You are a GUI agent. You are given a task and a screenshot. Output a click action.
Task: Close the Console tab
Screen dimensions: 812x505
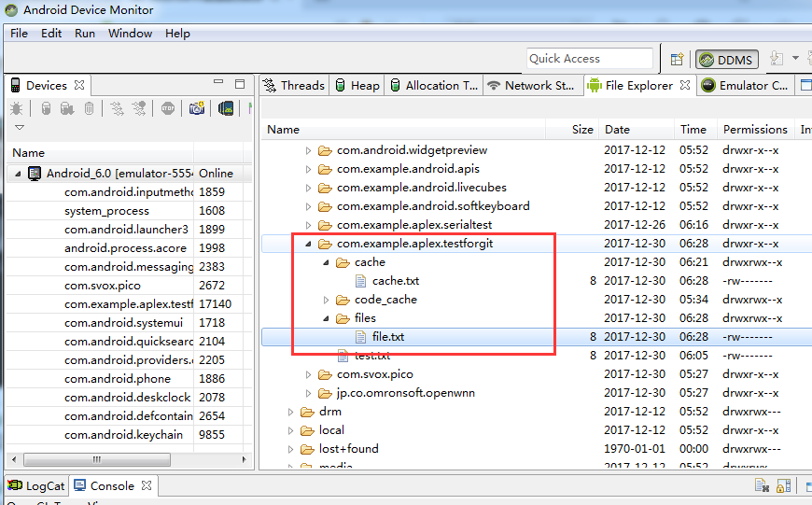pos(147,485)
